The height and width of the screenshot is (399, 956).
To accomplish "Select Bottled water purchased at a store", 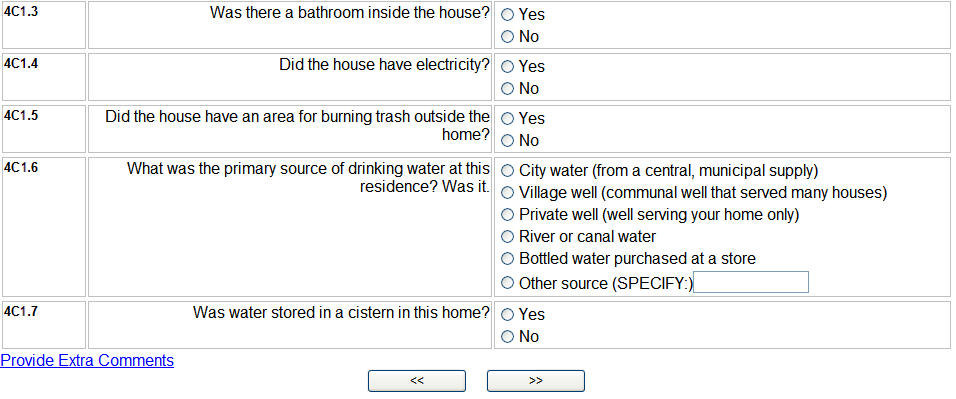I will [507, 259].
